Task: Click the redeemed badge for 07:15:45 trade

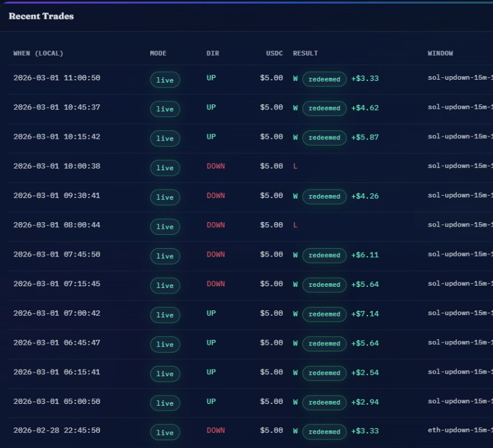Action: [325, 285]
